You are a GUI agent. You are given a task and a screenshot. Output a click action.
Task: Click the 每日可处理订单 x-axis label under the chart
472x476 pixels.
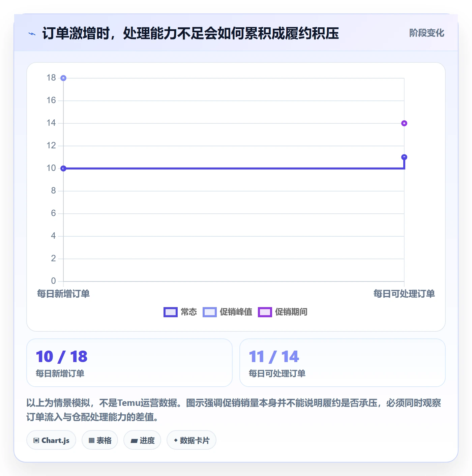(404, 294)
